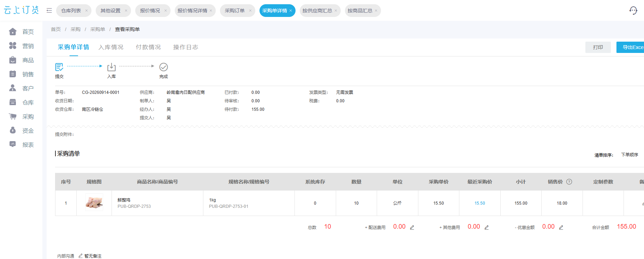Viewport: 644px width, 259px height.
Task: Close the 其他设置 tab
Action: point(126,11)
